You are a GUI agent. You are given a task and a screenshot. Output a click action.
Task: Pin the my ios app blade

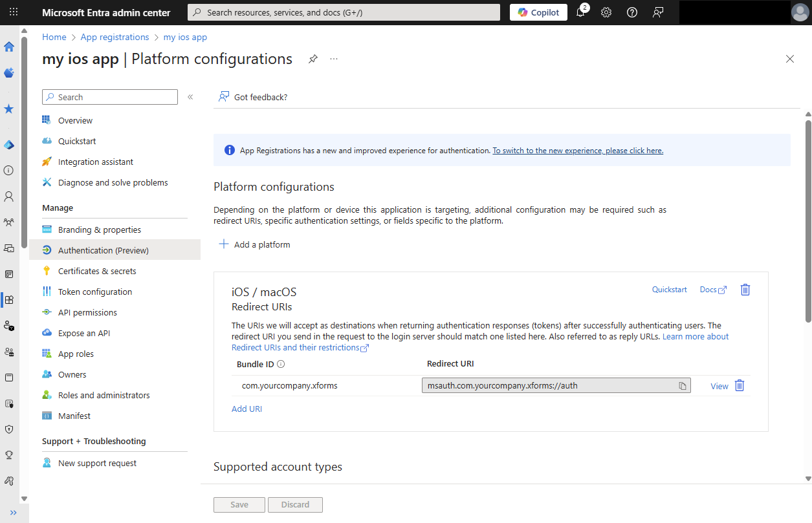[x=313, y=59]
